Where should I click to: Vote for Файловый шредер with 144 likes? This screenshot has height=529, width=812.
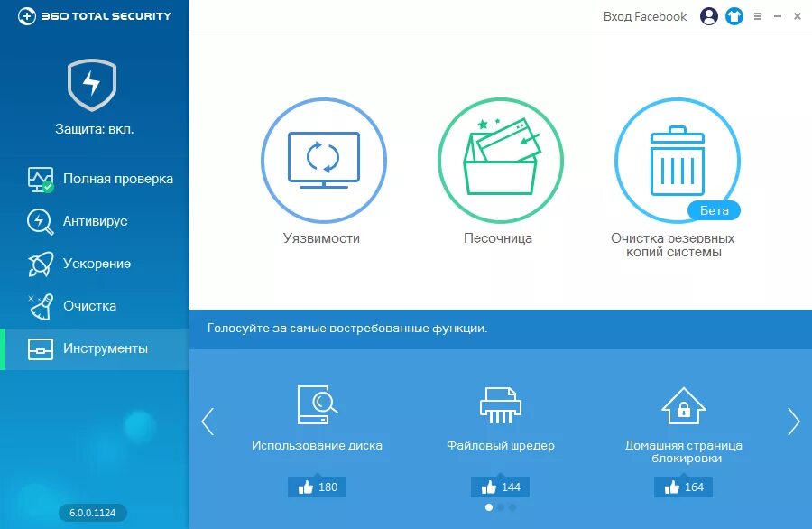(x=500, y=487)
